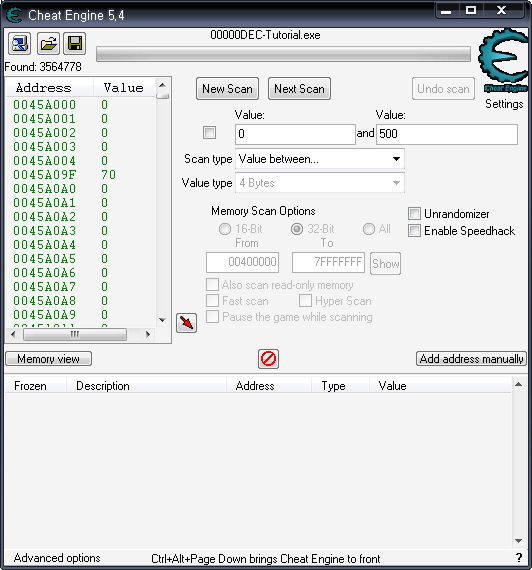Enable Speedhack checkbox
Viewport: 532px width, 570px height.
pos(415,230)
